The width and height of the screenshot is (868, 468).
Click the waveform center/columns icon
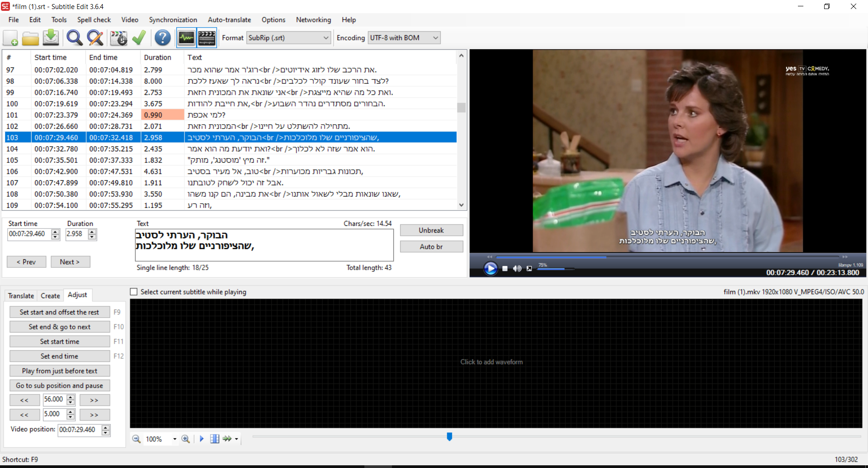coord(215,439)
